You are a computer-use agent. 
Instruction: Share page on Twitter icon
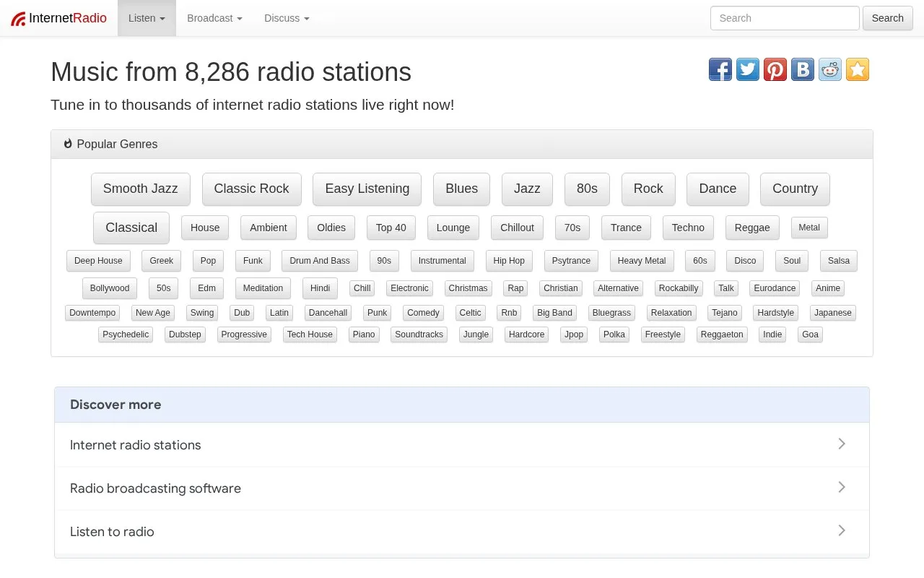748,69
